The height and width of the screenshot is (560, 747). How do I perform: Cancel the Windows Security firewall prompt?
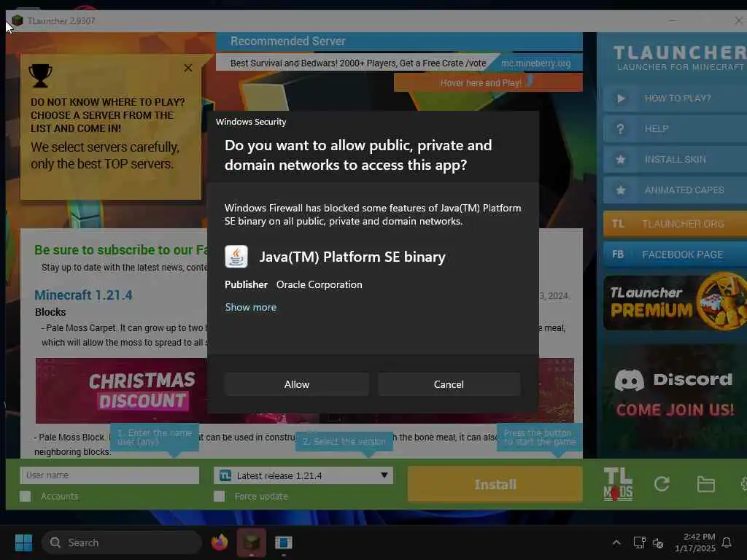point(449,384)
